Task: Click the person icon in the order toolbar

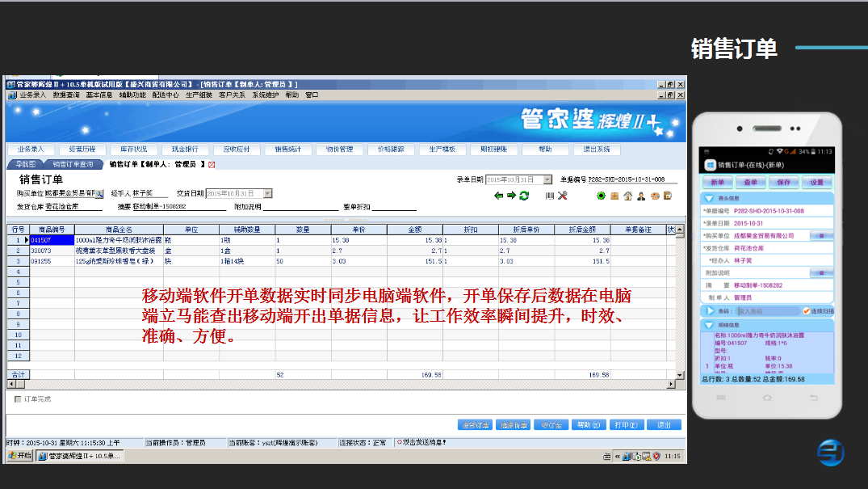Action: [x=641, y=196]
